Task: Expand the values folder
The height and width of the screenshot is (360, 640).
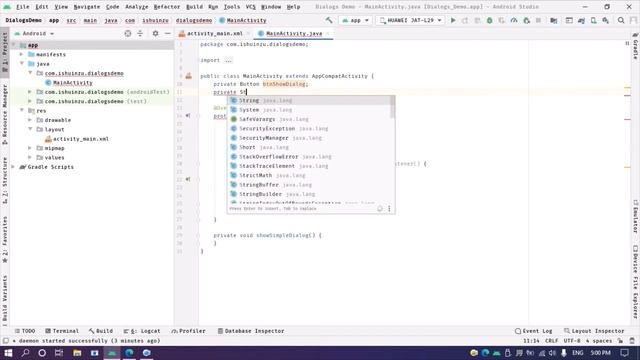Action: (x=30, y=158)
